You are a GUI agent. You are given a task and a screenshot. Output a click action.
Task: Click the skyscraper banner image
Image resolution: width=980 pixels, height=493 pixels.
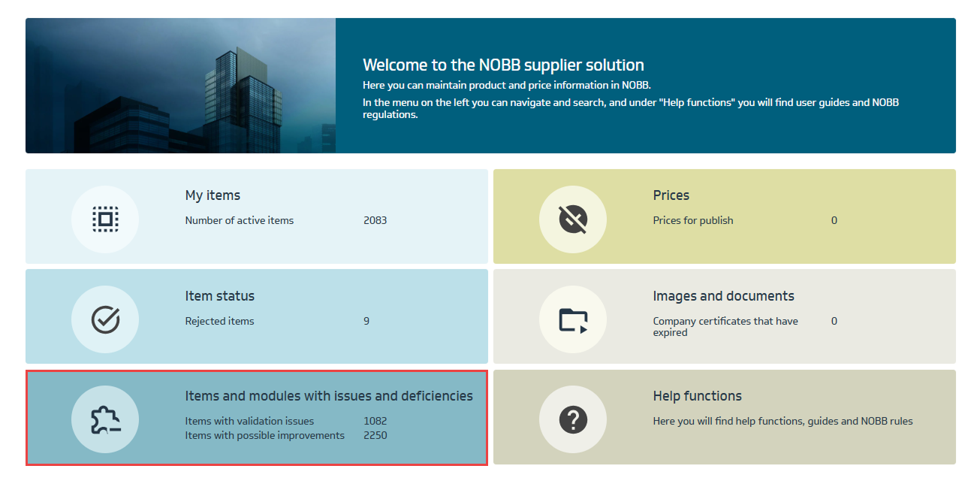180,86
